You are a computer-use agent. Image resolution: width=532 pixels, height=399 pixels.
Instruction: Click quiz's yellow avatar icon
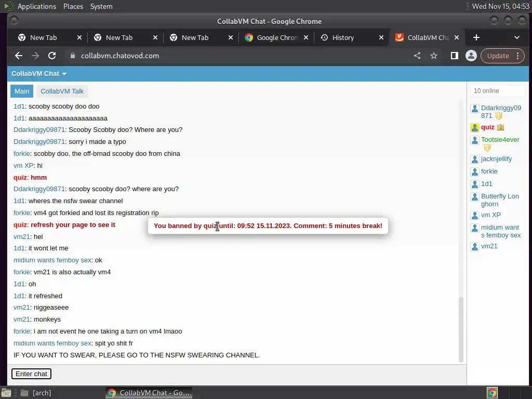475,128
